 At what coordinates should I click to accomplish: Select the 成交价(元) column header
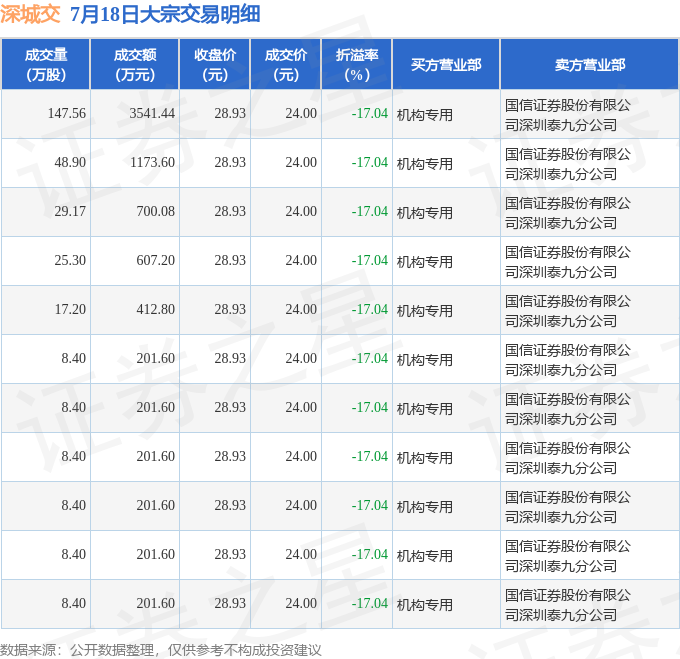click(286, 65)
